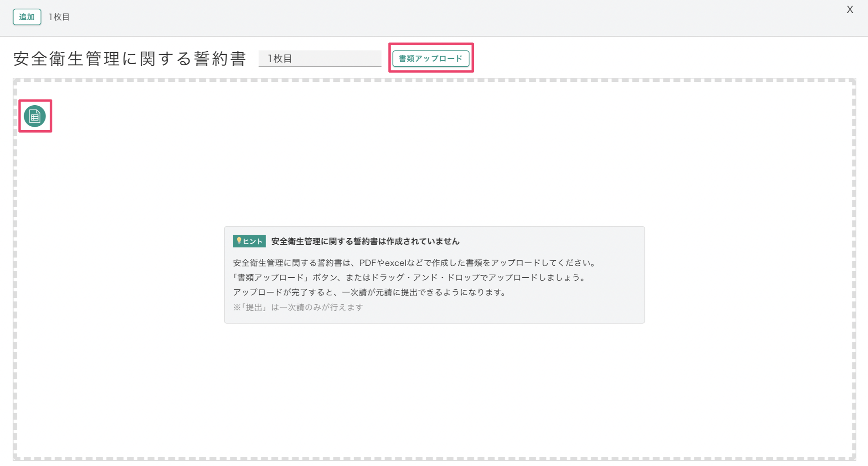Click empty header bar area beside 1枚目 tab

403,17
